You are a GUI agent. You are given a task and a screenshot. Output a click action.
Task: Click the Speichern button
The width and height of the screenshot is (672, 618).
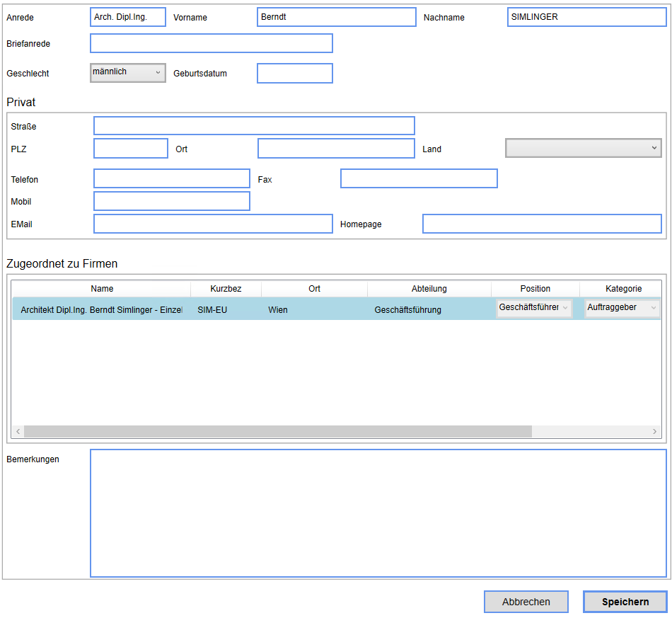(625, 602)
